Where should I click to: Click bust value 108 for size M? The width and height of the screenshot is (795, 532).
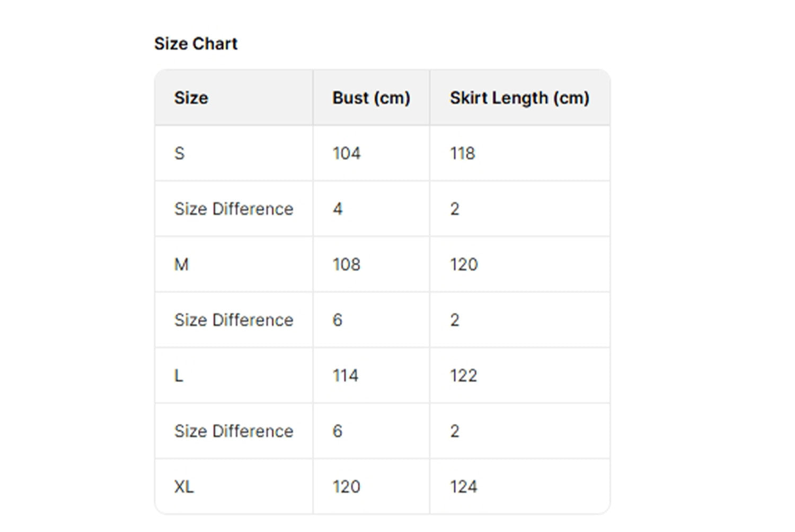[x=347, y=264]
